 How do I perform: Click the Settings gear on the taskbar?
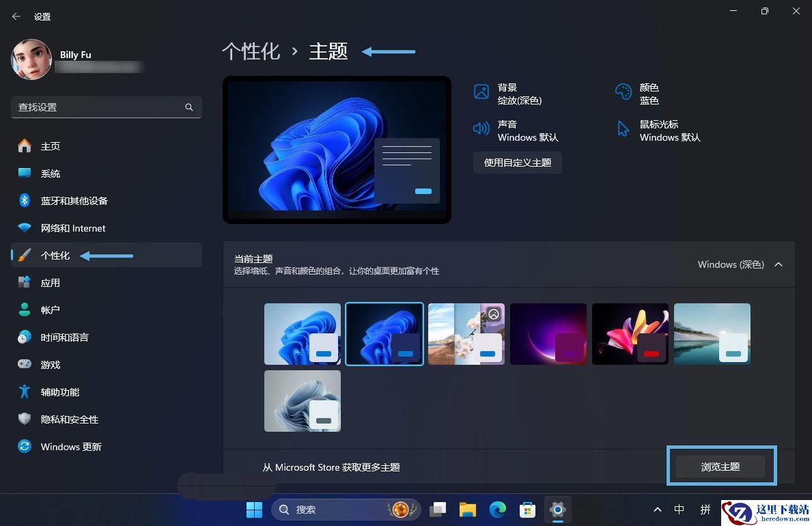click(558, 510)
